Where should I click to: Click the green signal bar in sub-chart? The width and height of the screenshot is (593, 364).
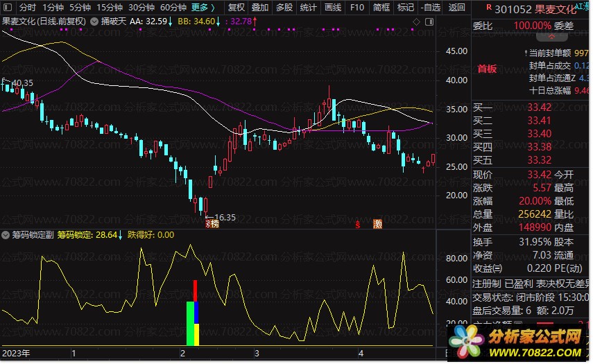click(x=190, y=324)
